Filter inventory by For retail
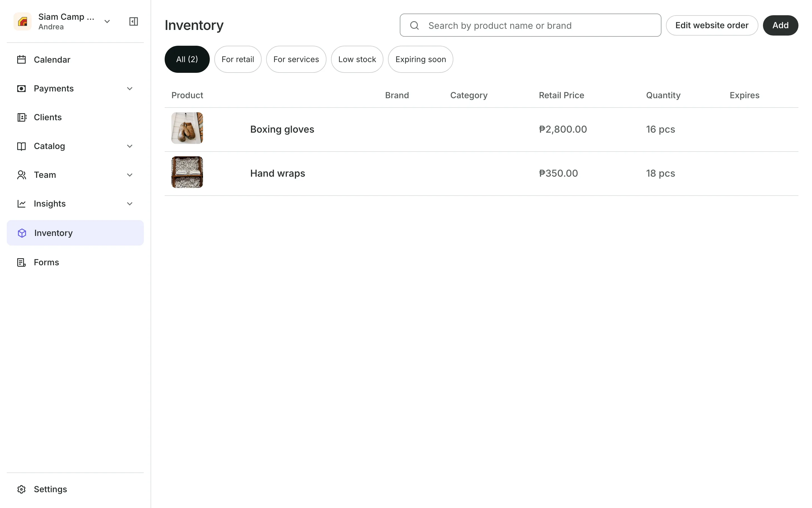 238,59
